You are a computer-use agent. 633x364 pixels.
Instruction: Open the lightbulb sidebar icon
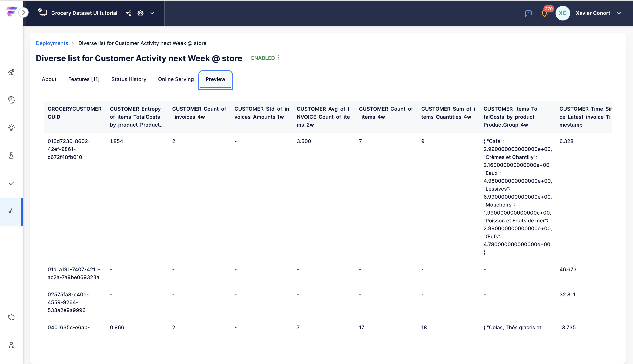point(11,128)
